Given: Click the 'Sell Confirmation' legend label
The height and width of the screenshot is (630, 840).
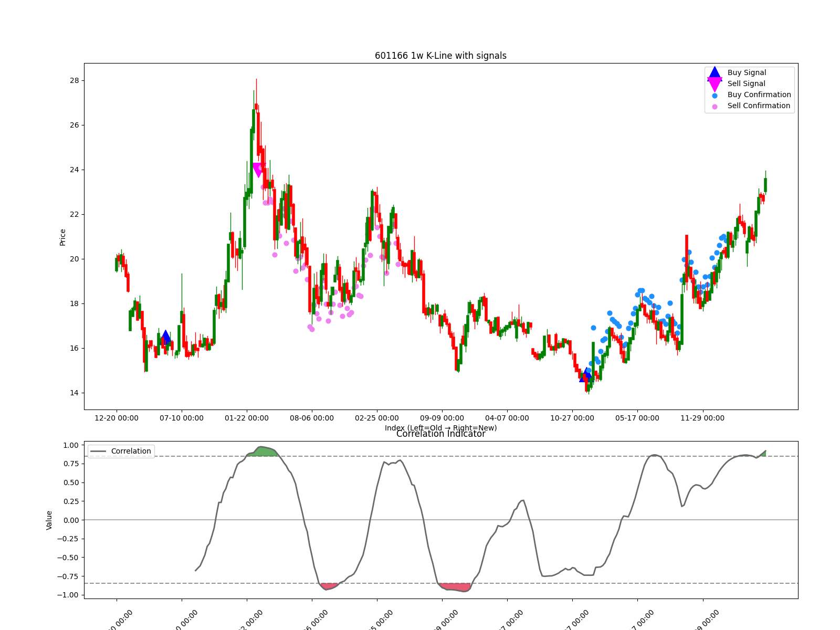Looking at the screenshot, I should pyautogui.click(x=759, y=106).
